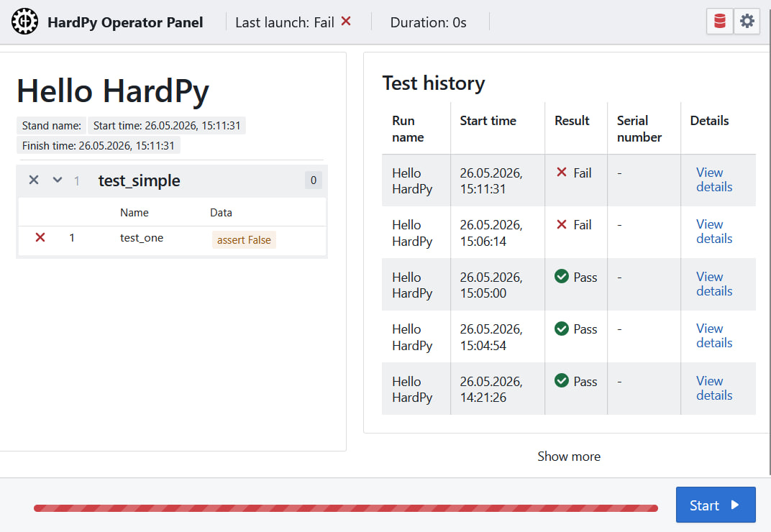
Task: Click the Pass checkmark of the 14:21:26 run
Action: click(x=562, y=380)
